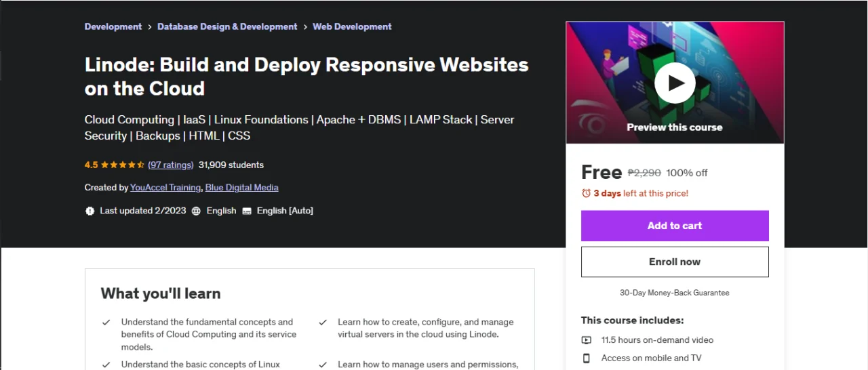Click the 'What you'll learn' heading
The image size is (868, 370).
pyautogui.click(x=161, y=293)
